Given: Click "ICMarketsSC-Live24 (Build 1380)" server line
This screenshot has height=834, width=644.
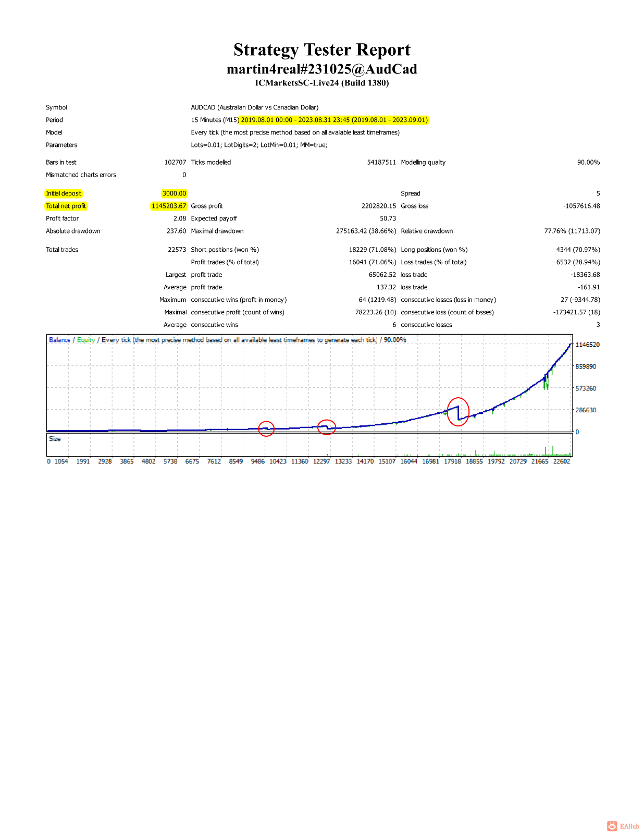Looking at the screenshot, I should pos(322,83).
